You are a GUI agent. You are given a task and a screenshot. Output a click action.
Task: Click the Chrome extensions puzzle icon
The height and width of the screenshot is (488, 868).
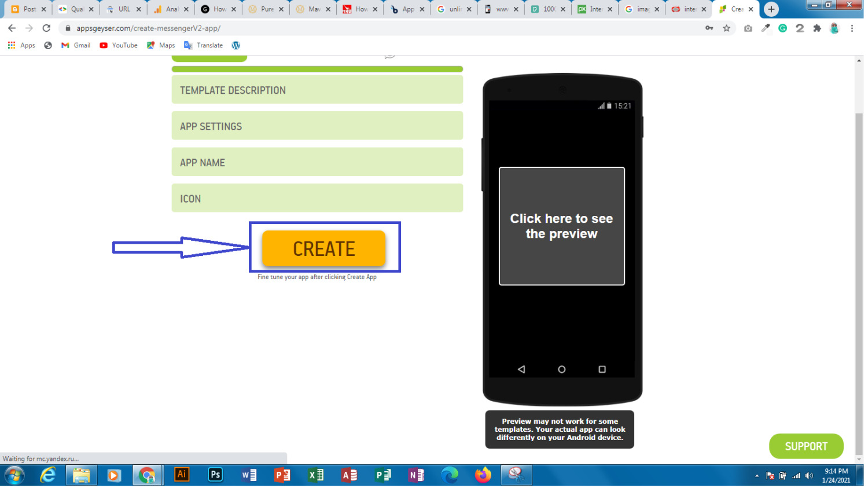[x=816, y=28]
